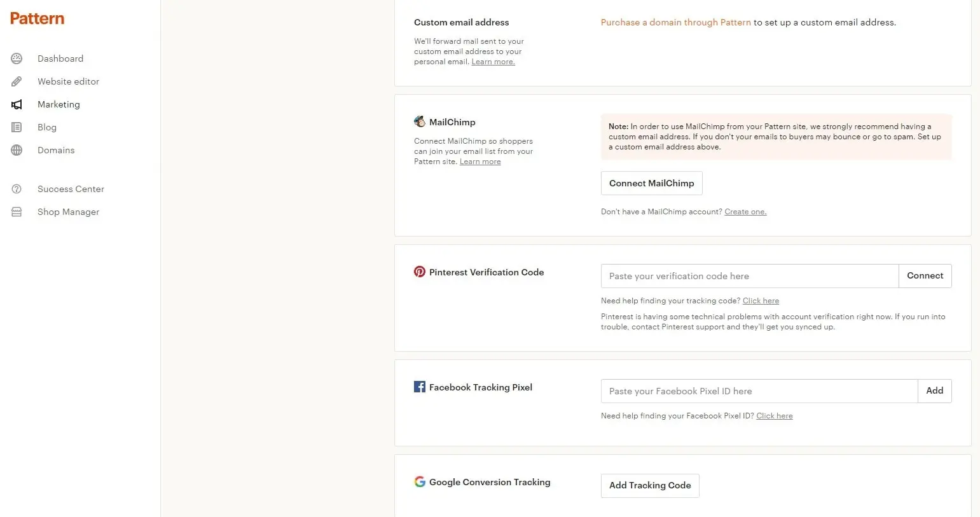
Task: Click the Pattern logo
Action: [37, 18]
